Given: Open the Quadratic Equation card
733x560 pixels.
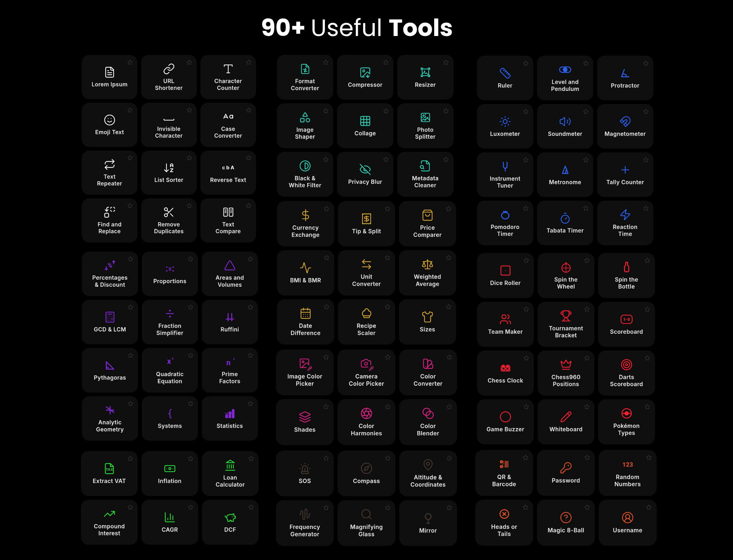Looking at the screenshot, I should pos(170,370).
